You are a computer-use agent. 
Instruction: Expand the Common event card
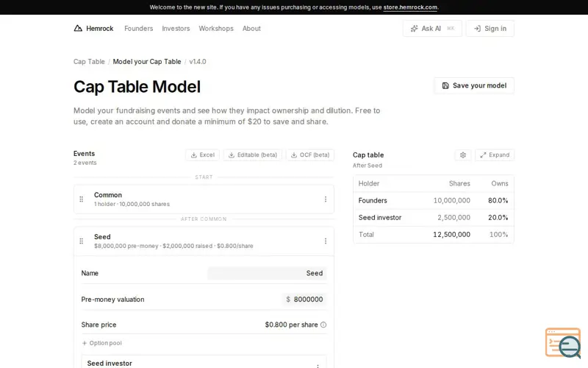point(204,199)
